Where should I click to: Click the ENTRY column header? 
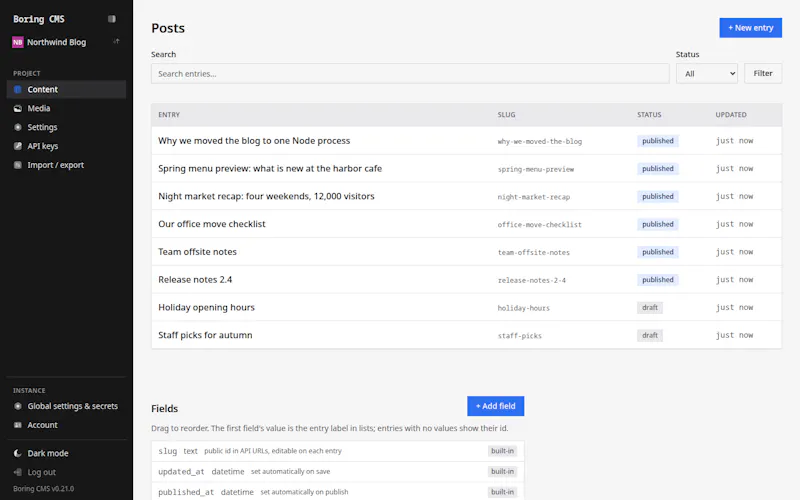coord(169,115)
